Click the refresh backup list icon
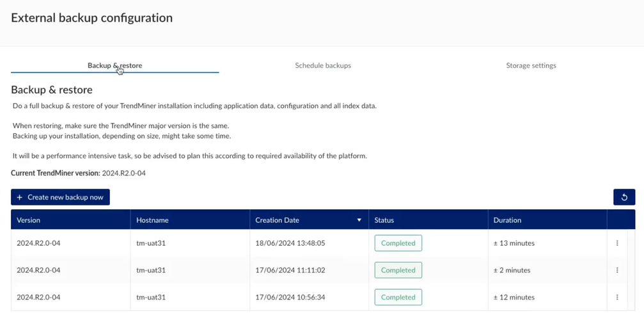644x327 pixels. pos(624,197)
